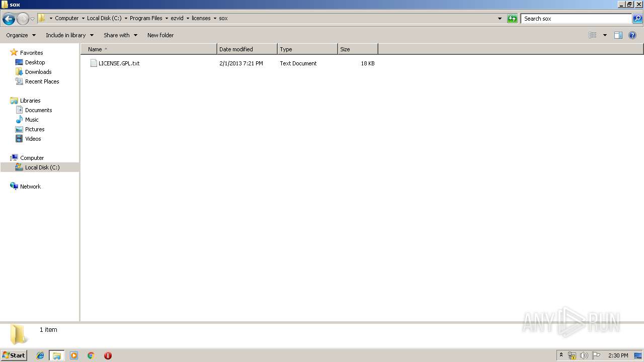
Task: Sort by Name column header
Action: coord(149,49)
